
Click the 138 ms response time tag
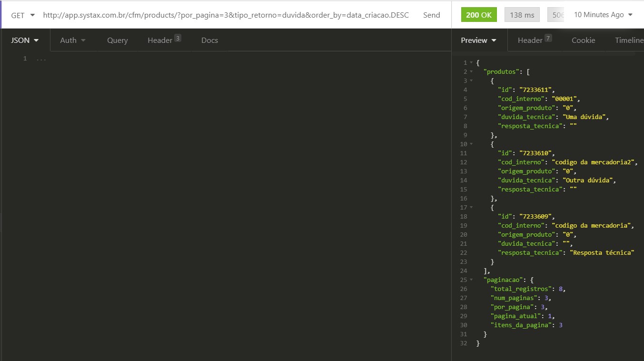click(522, 15)
